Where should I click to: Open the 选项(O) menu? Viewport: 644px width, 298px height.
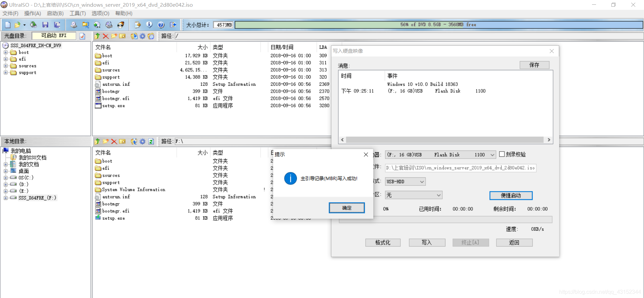point(100,13)
